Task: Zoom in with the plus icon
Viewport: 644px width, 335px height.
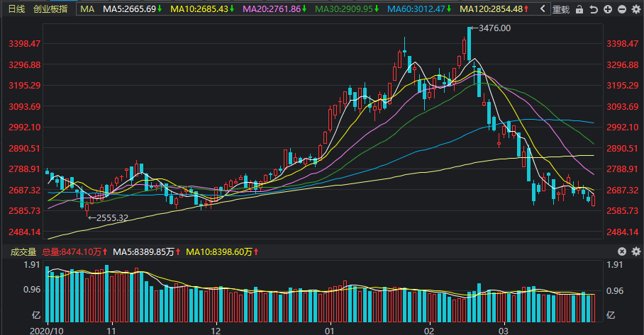Action: [606, 9]
